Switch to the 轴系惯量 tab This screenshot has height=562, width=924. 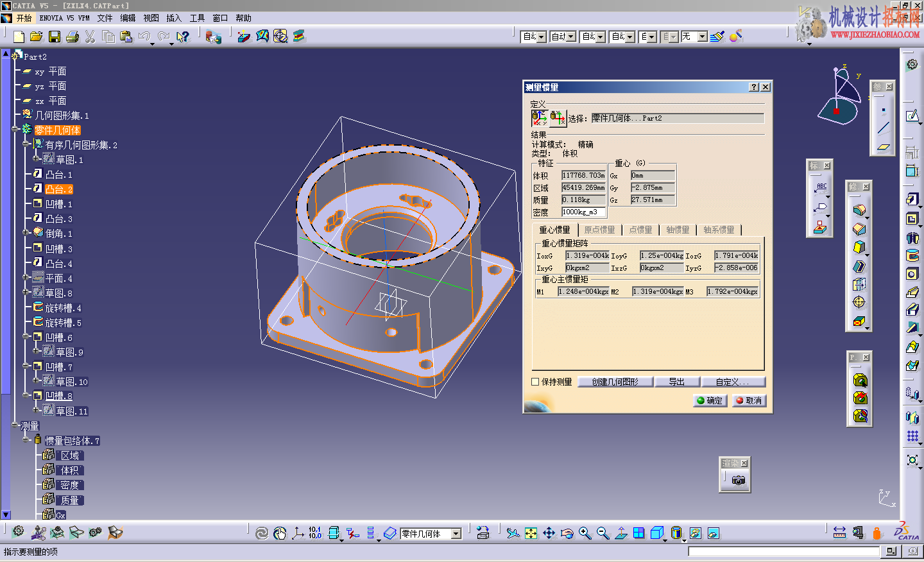click(x=719, y=230)
